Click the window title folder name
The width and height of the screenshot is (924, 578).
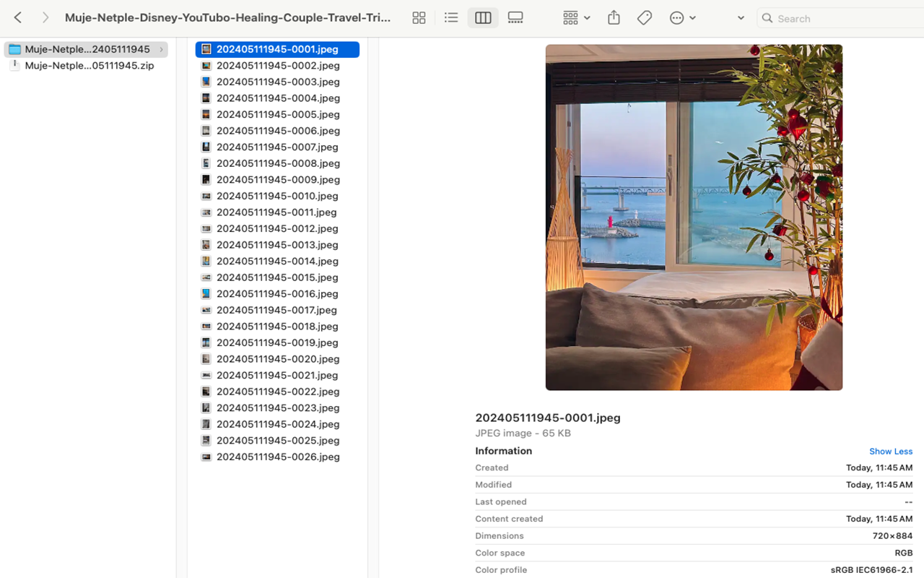coord(228,17)
